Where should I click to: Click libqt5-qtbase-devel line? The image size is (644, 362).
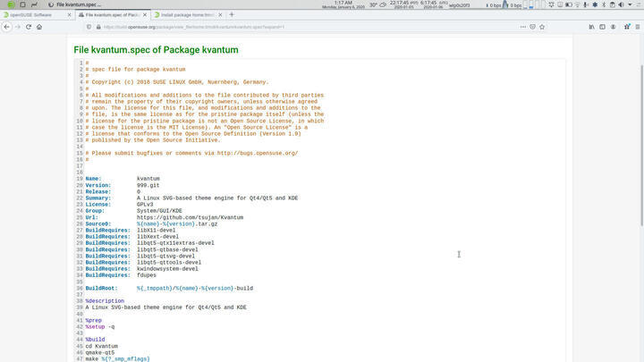167,249
